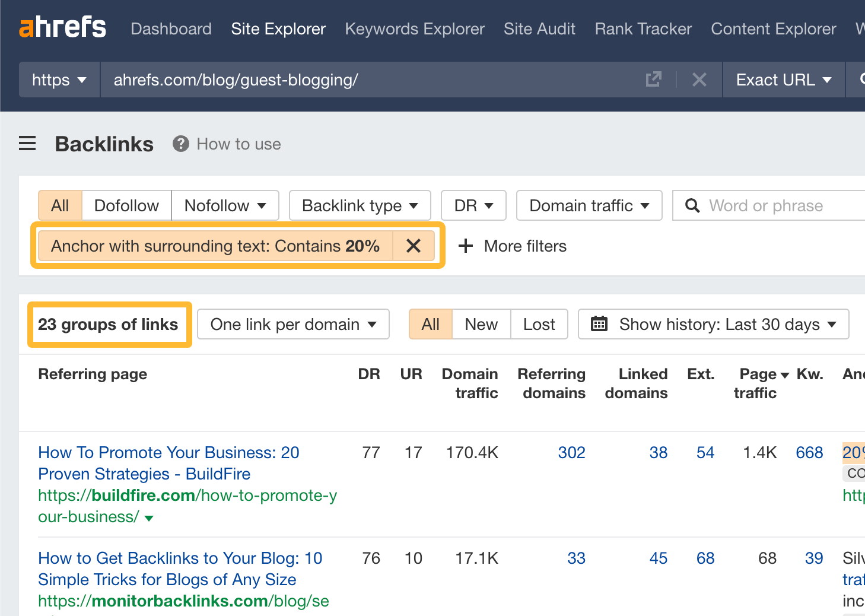Click the magnifier icon in word filter
This screenshot has width=865, height=616.
[692, 205]
